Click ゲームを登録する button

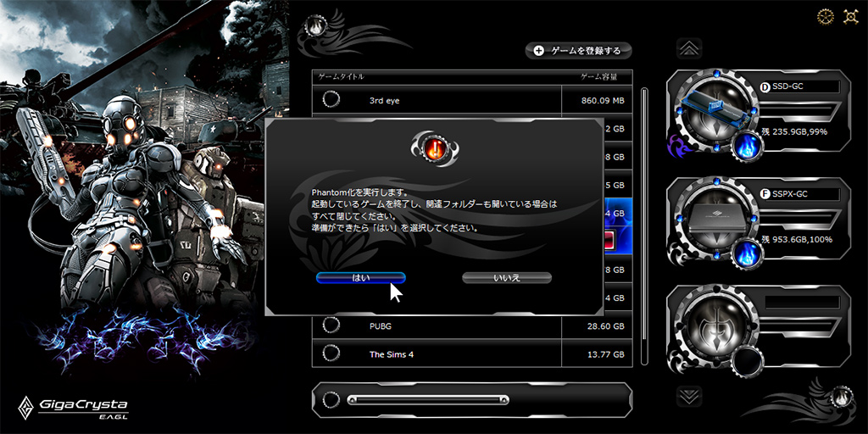tap(578, 51)
